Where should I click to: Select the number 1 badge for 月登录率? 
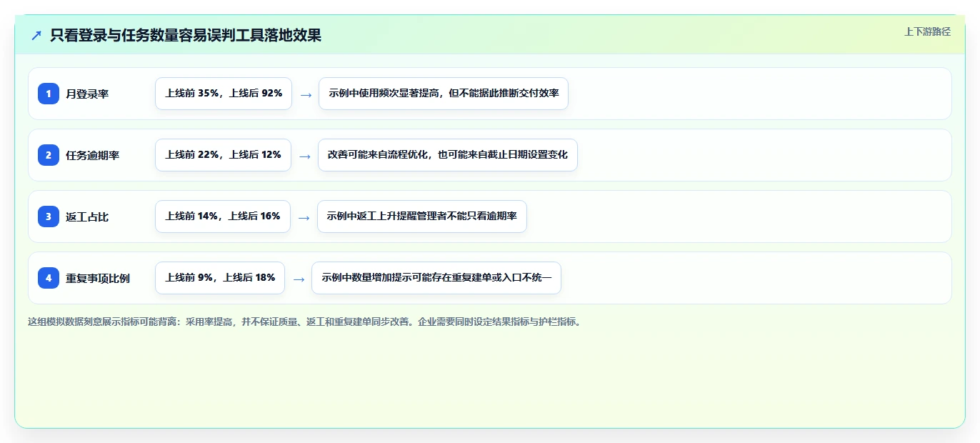[x=49, y=94]
